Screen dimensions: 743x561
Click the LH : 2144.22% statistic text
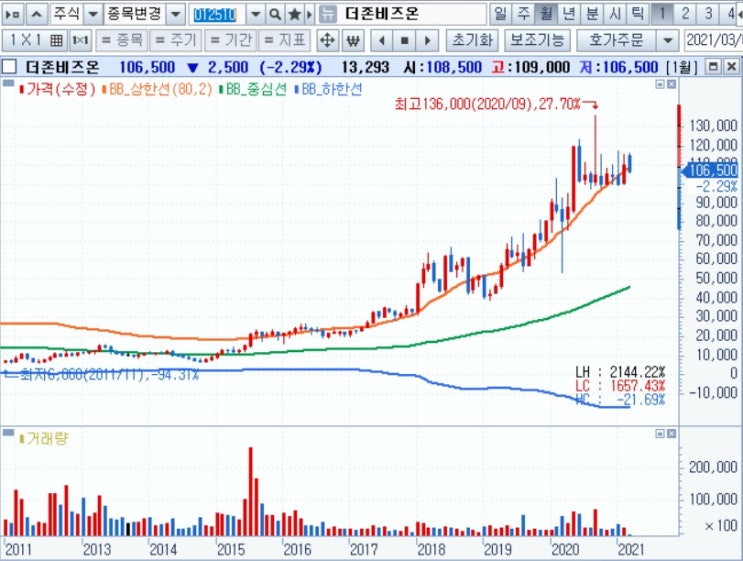(621, 371)
